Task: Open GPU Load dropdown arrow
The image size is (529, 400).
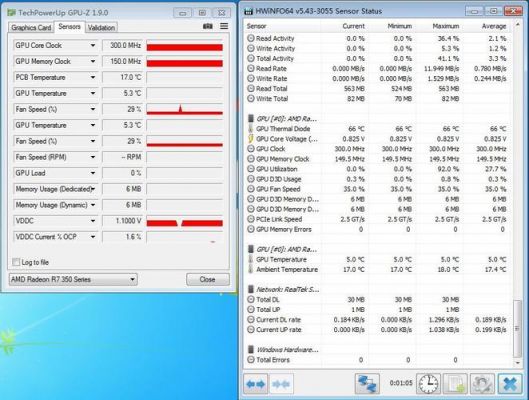Action: pyautogui.click(x=93, y=173)
